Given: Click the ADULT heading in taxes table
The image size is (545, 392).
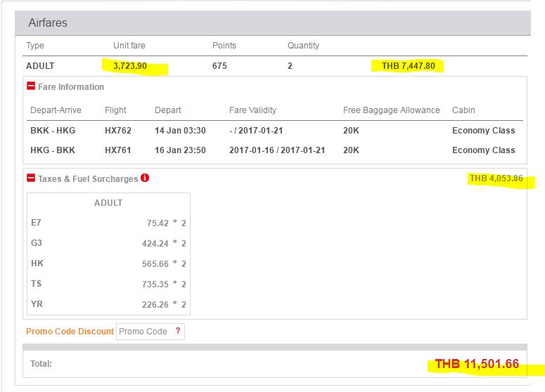Looking at the screenshot, I should (108, 203).
